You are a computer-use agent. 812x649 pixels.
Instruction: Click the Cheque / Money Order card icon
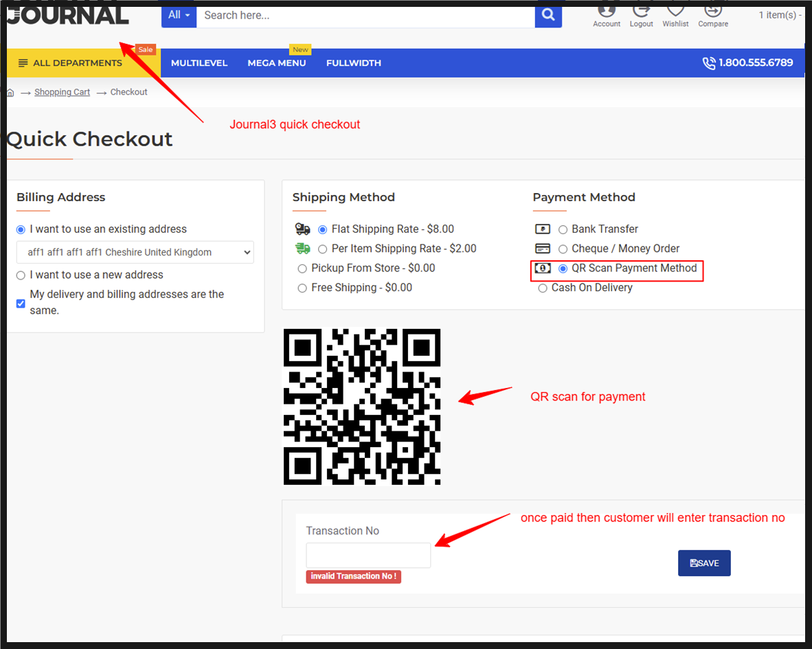tap(542, 249)
